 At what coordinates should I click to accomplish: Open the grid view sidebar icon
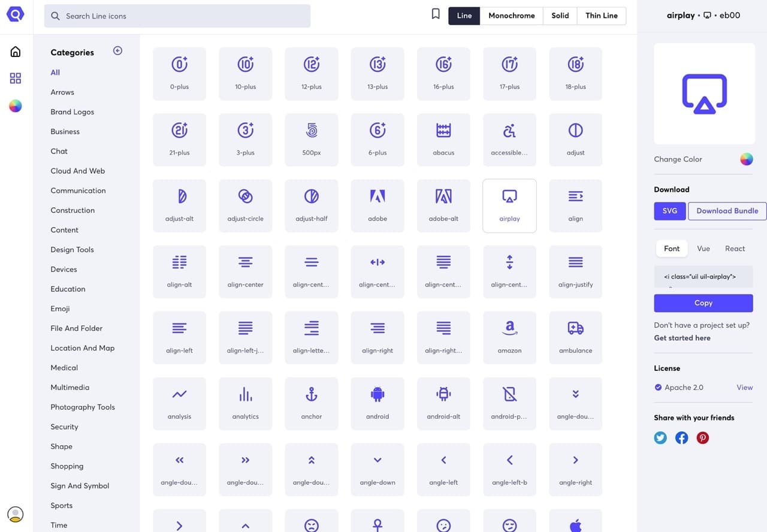(x=16, y=78)
